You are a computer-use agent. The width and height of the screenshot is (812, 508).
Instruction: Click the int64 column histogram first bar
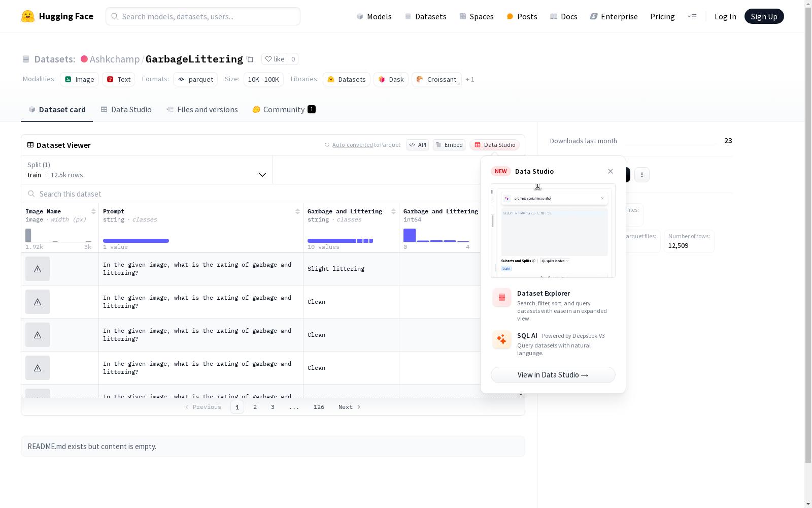(x=410, y=235)
